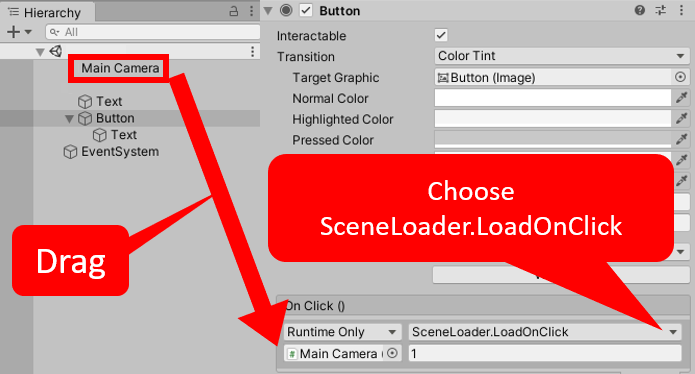Open Button component three-dot options menu
Screen dimensions: 695x374
(x=681, y=10)
